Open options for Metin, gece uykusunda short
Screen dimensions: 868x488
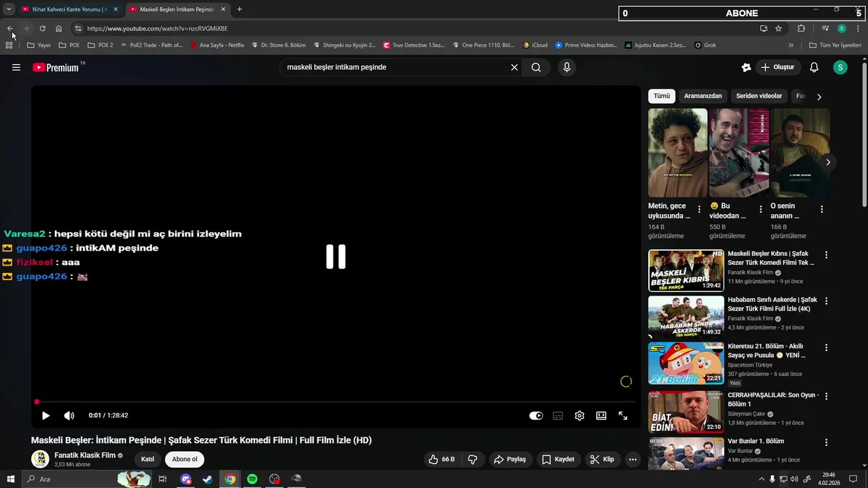pyautogui.click(x=699, y=209)
